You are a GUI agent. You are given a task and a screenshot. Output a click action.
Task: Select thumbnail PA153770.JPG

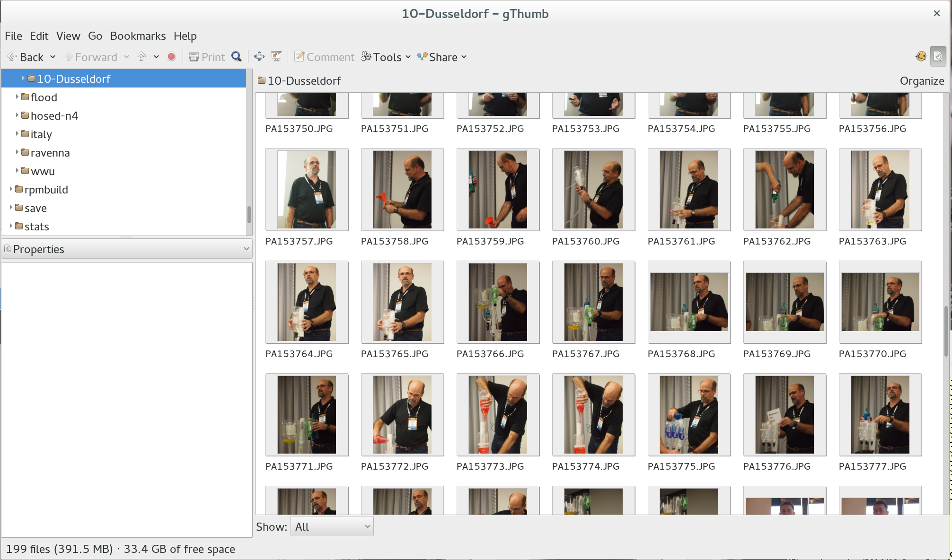pyautogui.click(x=880, y=302)
